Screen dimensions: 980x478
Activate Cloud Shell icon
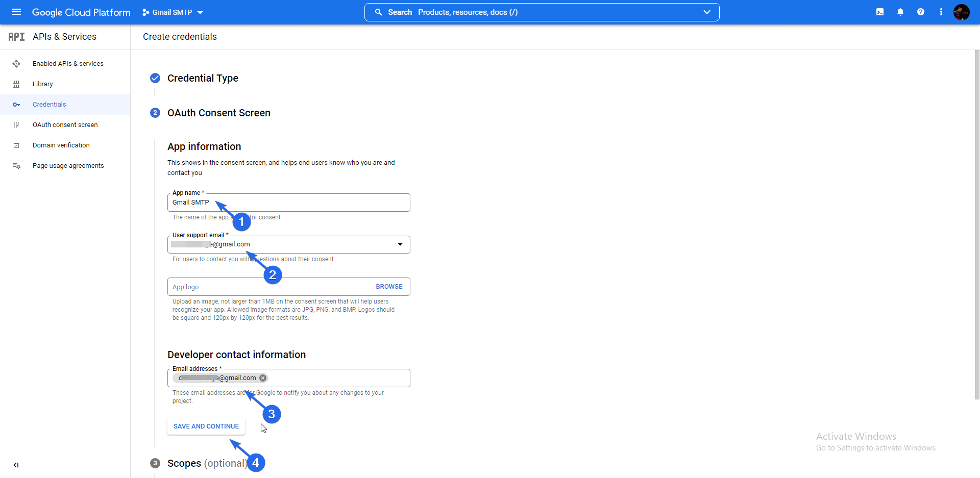[880, 12]
